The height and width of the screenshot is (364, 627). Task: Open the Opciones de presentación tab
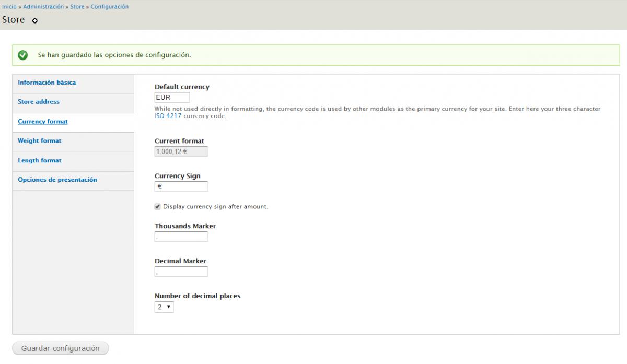click(x=57, y=180)
